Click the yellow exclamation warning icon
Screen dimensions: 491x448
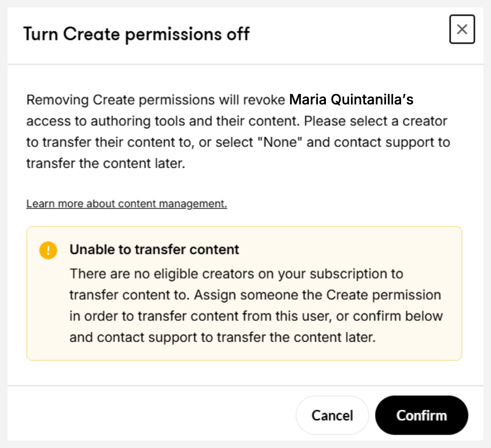tap(48, 250)
